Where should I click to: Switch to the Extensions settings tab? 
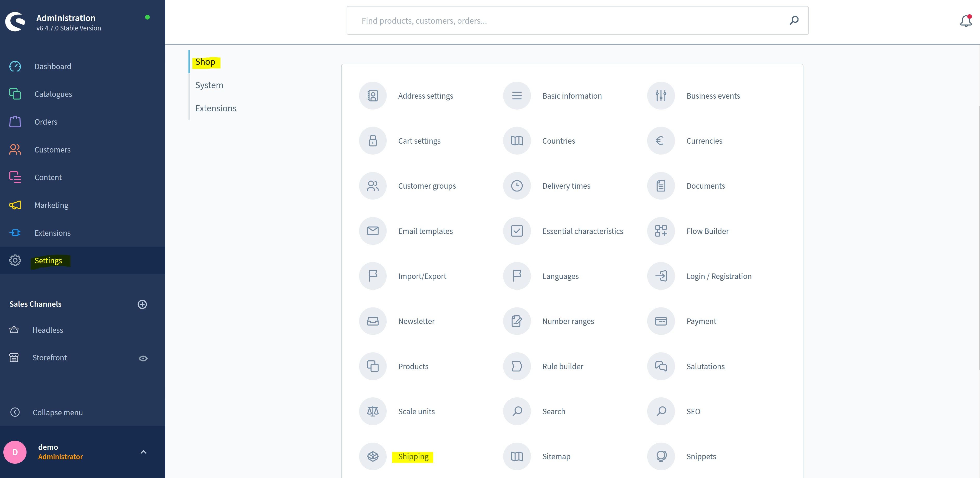(216, 108)
